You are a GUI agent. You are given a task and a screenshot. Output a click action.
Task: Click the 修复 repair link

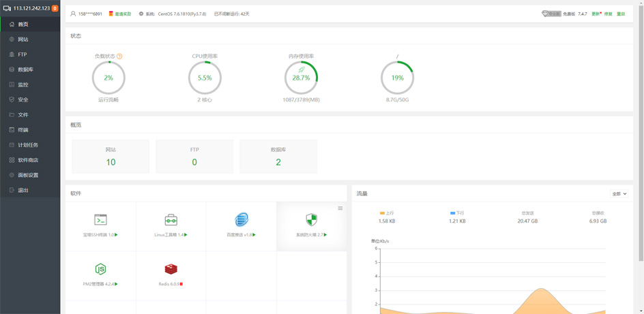pos(609,14)
